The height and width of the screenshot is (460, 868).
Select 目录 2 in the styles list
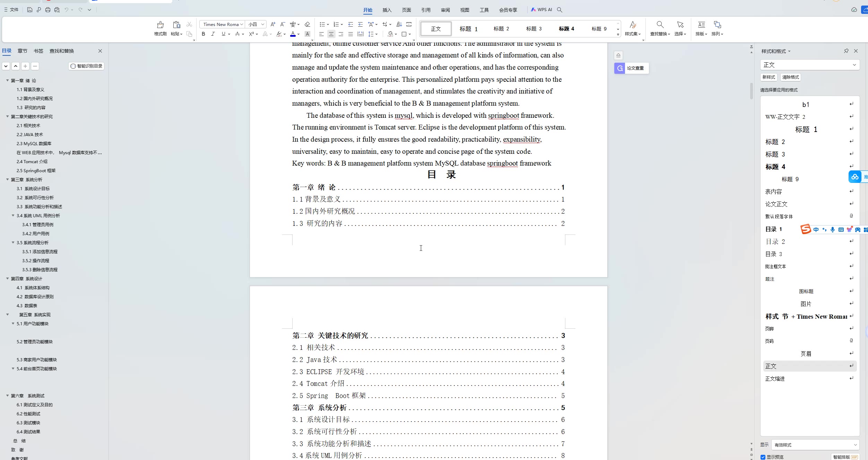[810, 241]
